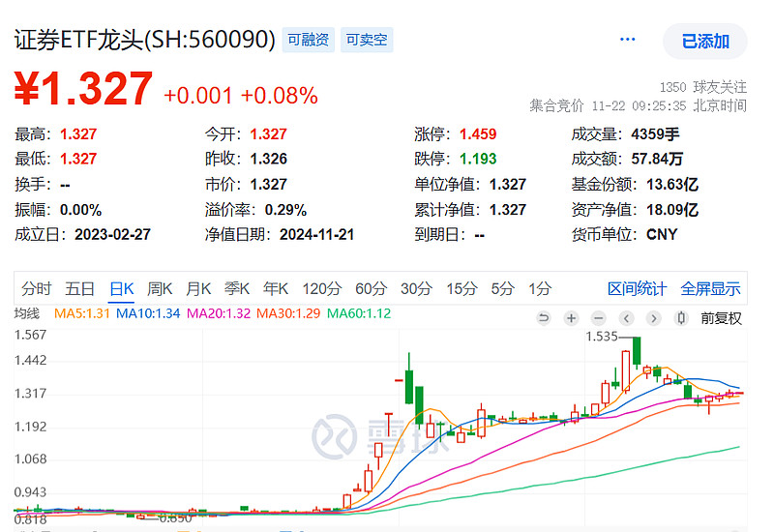Screen dimensions: 774x532
Task: Switch to 1分 chart interval
Action: 540,288
